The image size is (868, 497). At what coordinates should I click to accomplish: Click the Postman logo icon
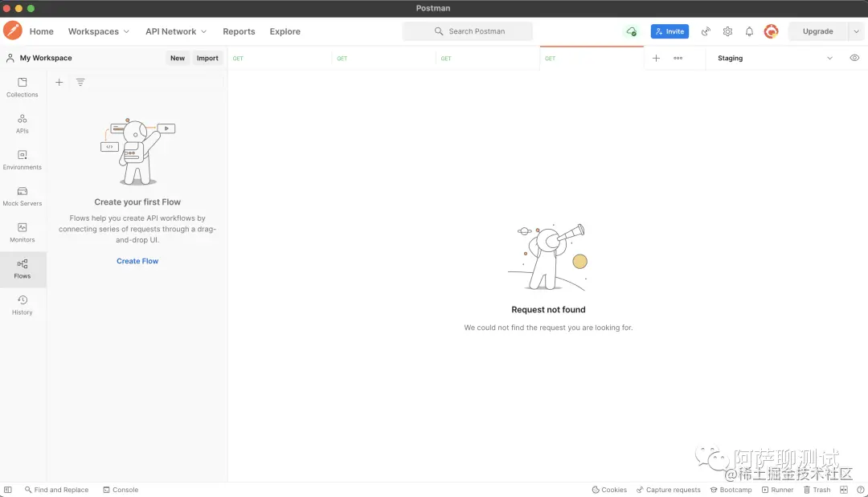tap(13, 31)
